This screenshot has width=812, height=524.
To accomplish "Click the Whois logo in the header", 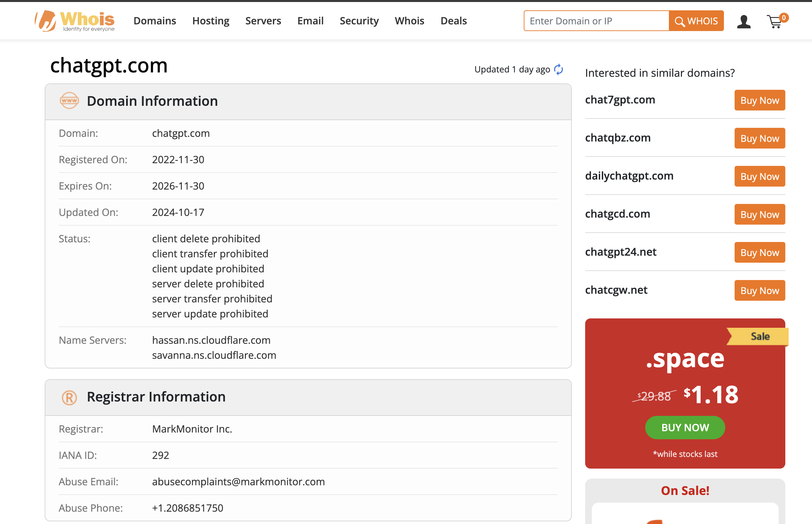I will click(75, 21).
